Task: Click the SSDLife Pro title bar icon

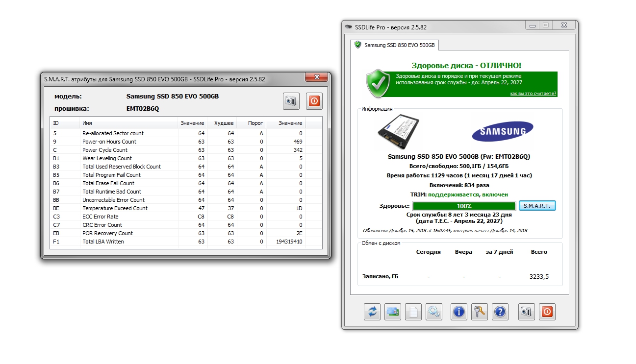Action: click(348, 27)
